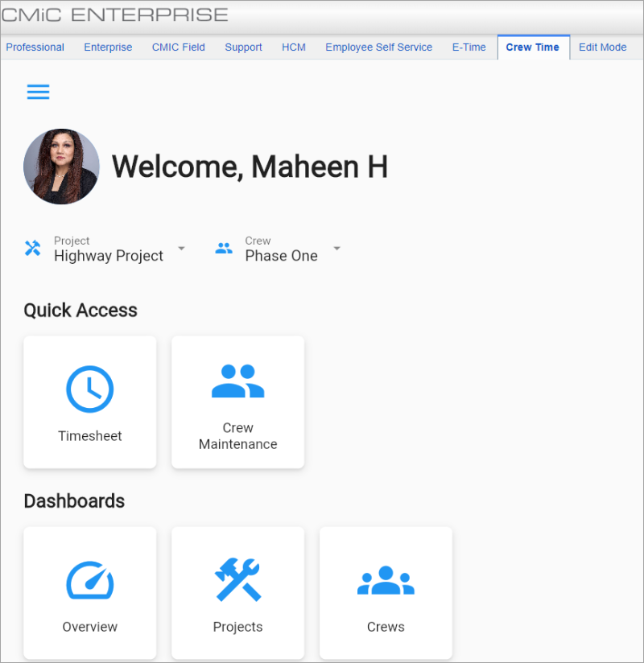Go to the HCM tab
The height and width of the screenshot is (663, 644).
294,47
